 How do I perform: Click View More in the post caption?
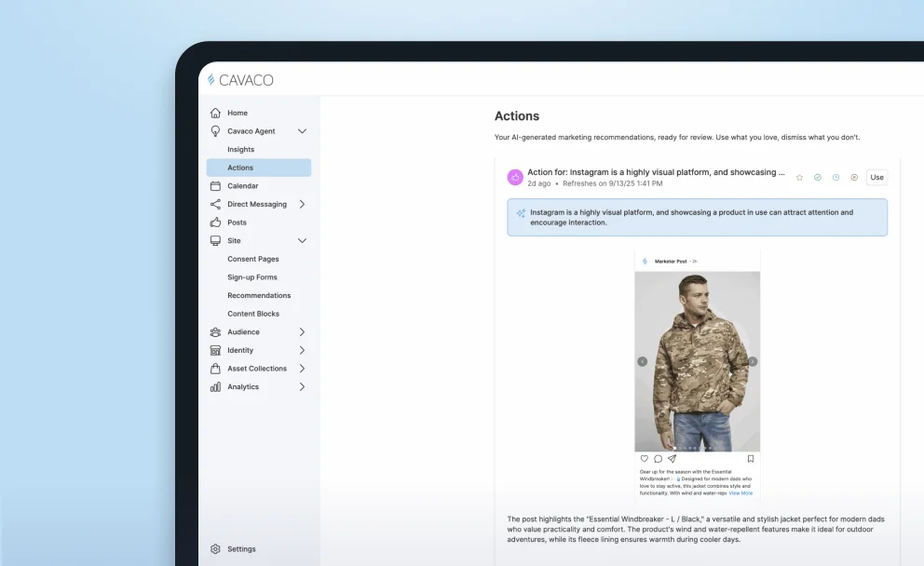coord(741,493)
